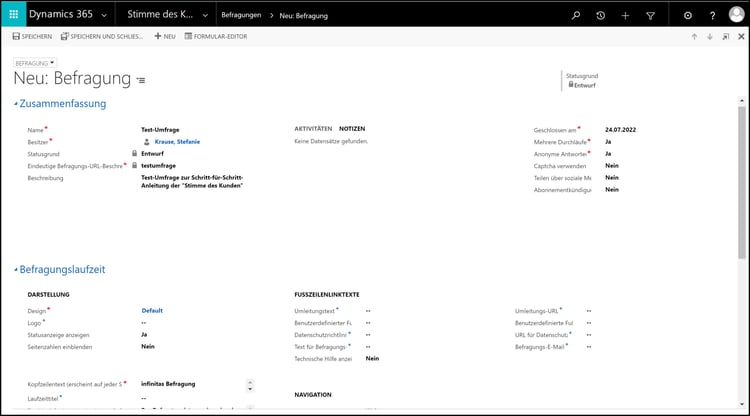This screenshot has width=750, height=416.
Task: Click Geschlossen am date 24.07.2022
Action: [620, 130]
